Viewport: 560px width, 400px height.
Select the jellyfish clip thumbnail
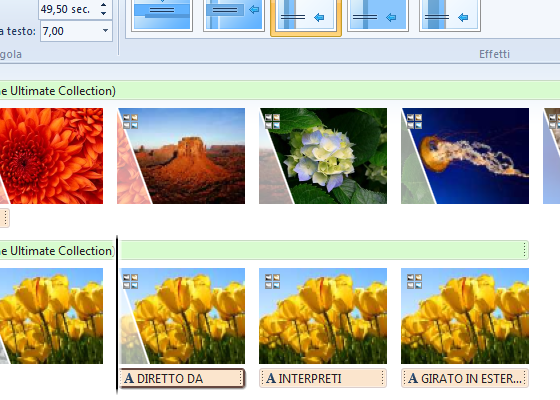click(465, 156)
